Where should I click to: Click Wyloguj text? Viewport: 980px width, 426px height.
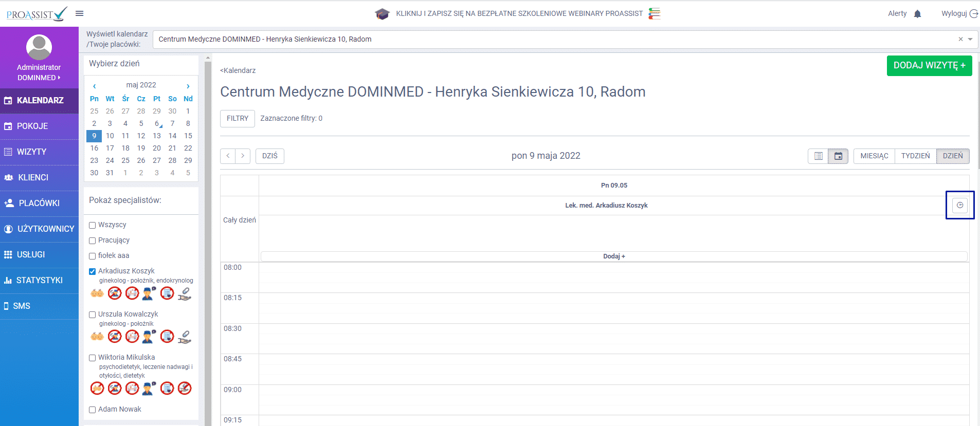[954, 13]
